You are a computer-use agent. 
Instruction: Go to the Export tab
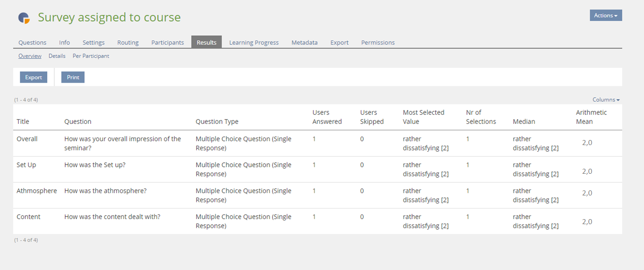click(339, 43)
